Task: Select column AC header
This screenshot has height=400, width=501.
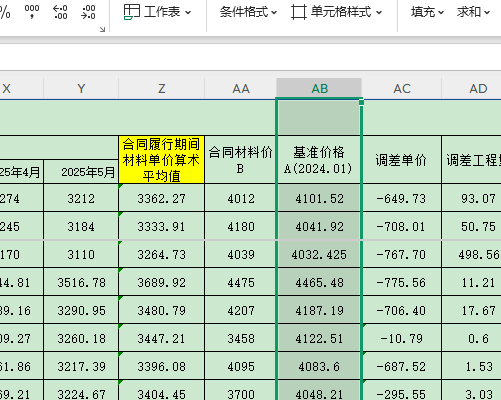Action: point(402,89)
